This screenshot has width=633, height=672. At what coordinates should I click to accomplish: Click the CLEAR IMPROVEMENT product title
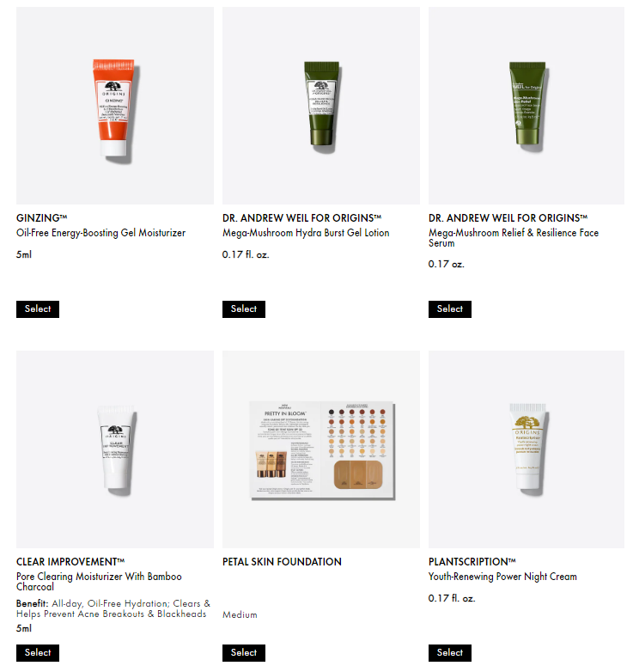click(x=70, y=562)
